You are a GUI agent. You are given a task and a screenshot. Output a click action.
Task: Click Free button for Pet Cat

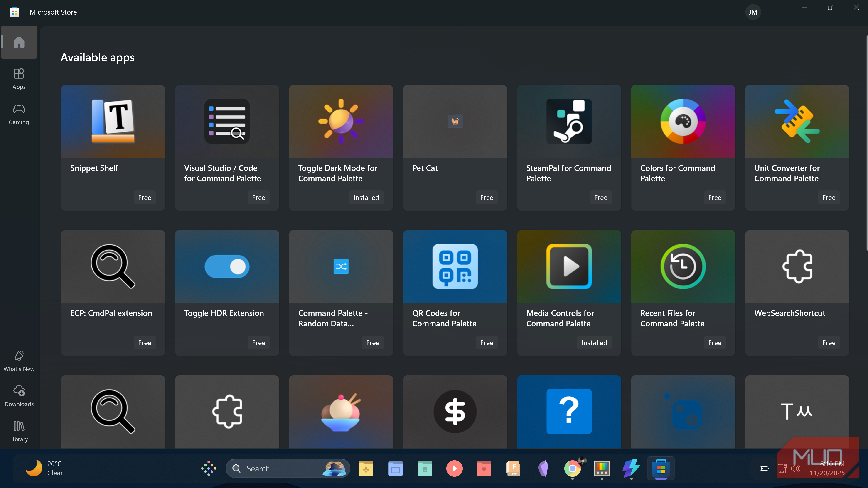coord(487,198)
